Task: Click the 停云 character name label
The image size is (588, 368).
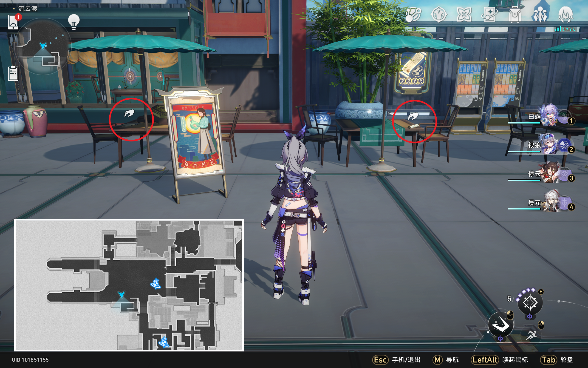Action: click(x=534, y=174)
